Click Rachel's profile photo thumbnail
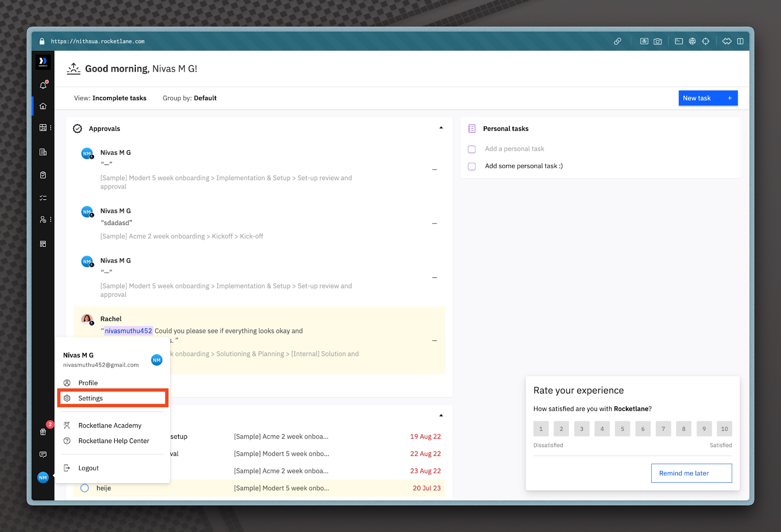 pyautogui.click(x=87, y=320)
